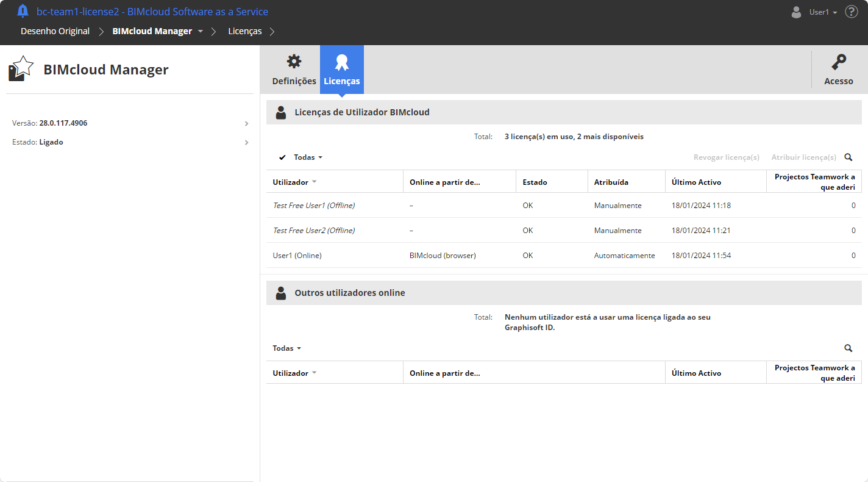868x482 pixels.
Task: Expand the Versão details chevron
Action: (x=246, y=123)
